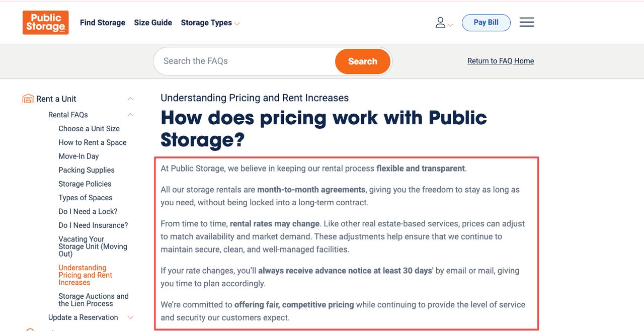Select Find Storage in the navigation
Image resolution: width=644 pixels, height=331 pixels.
click(x=102, y=23)
